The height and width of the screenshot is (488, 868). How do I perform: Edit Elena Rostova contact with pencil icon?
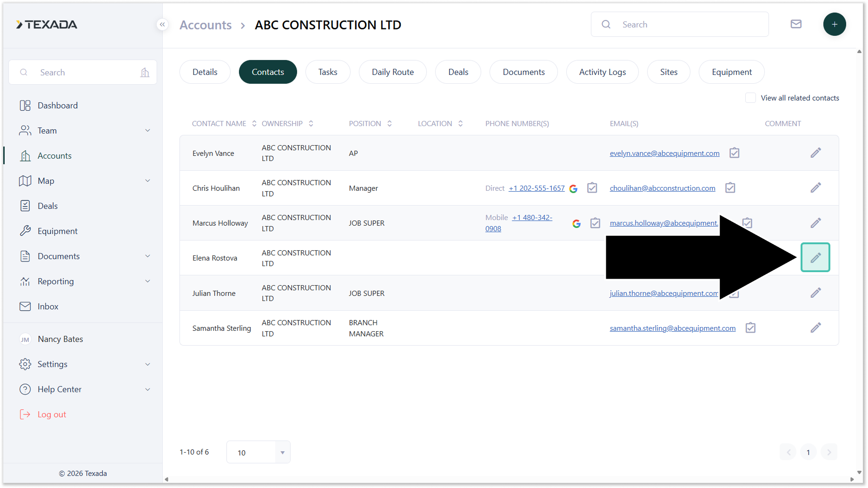pos(815,257)
